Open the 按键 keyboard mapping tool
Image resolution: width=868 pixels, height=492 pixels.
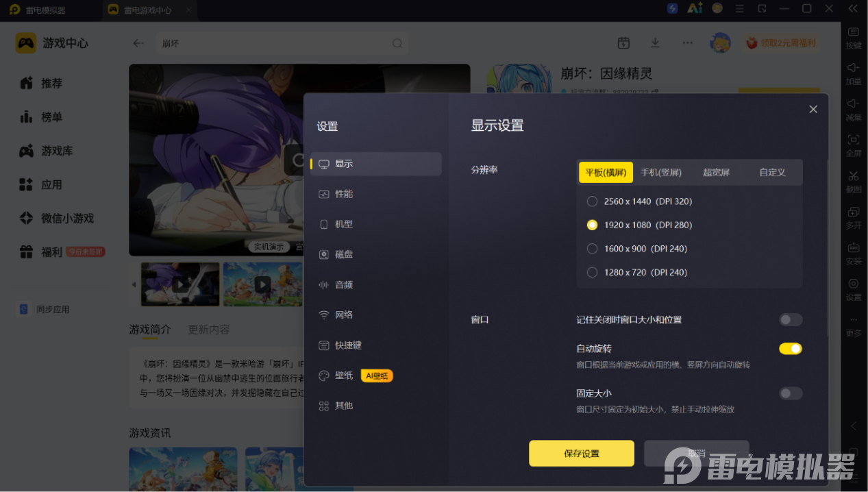click(854, 38)
